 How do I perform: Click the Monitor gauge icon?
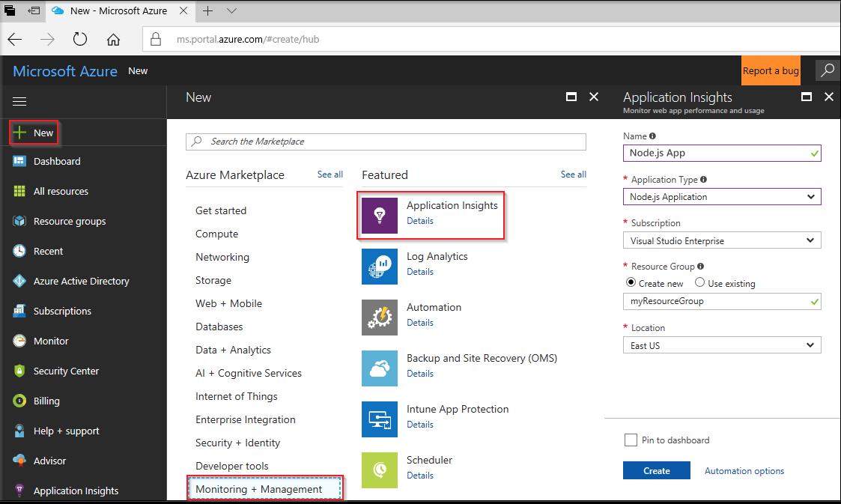click(x=19, y=341)
